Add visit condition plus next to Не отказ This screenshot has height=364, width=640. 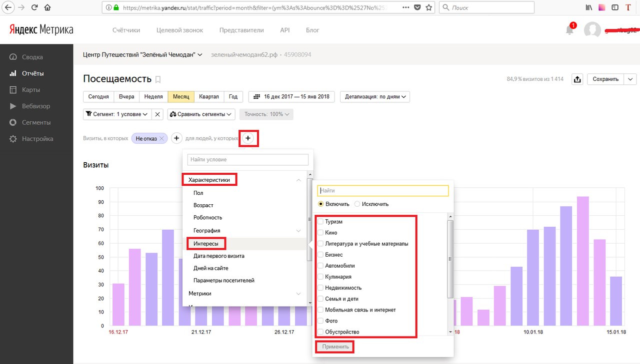[177, 138]
